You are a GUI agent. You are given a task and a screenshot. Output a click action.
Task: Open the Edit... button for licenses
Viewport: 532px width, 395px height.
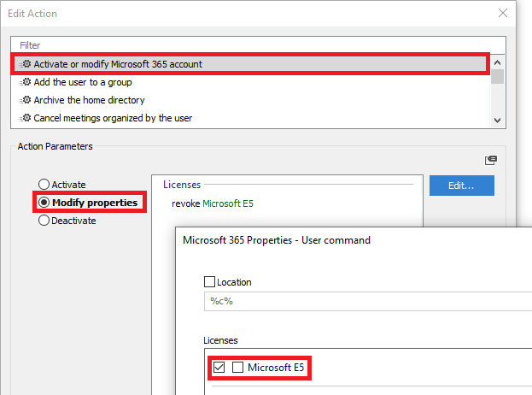pos(461,186)
